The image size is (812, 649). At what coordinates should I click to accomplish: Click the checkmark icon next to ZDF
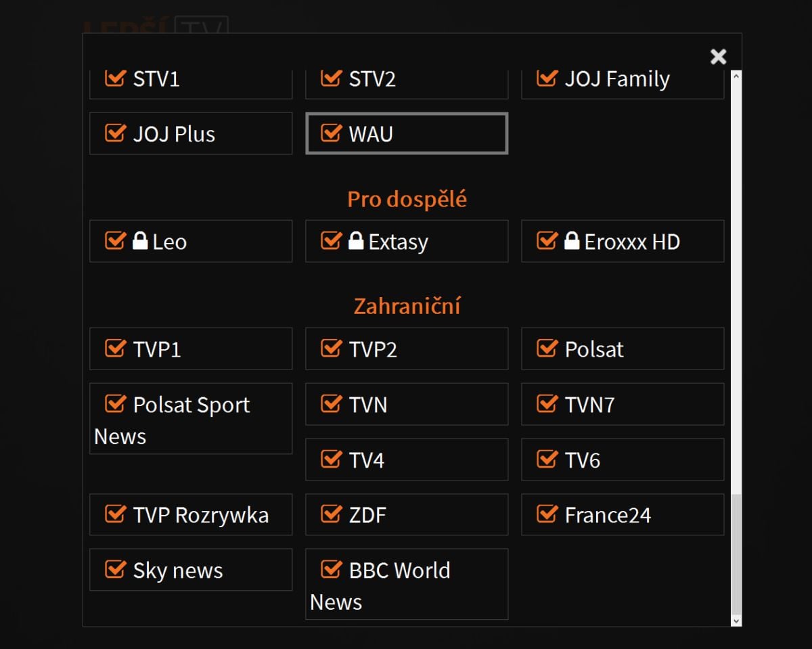[331, 514]
